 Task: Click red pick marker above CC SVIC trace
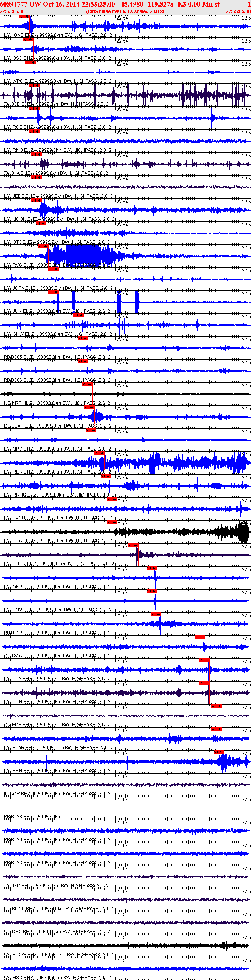click(x=200, y=637)
